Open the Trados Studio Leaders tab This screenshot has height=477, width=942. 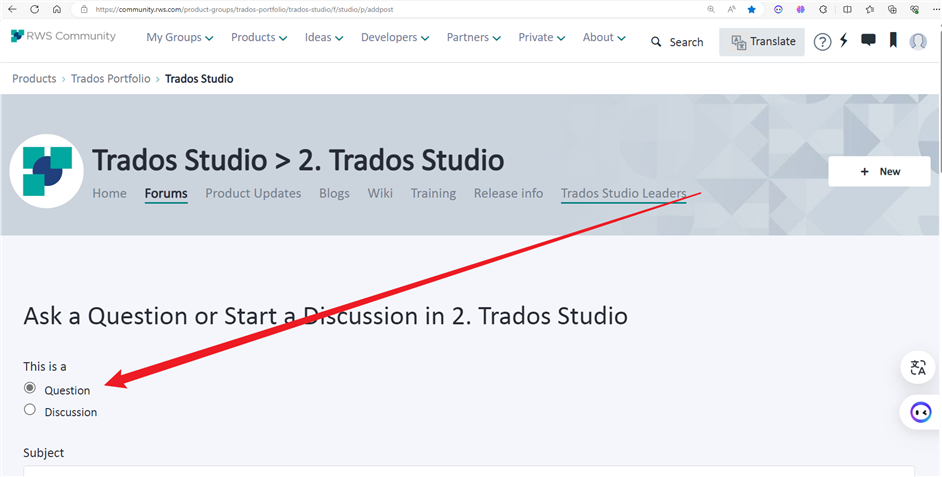624,193
